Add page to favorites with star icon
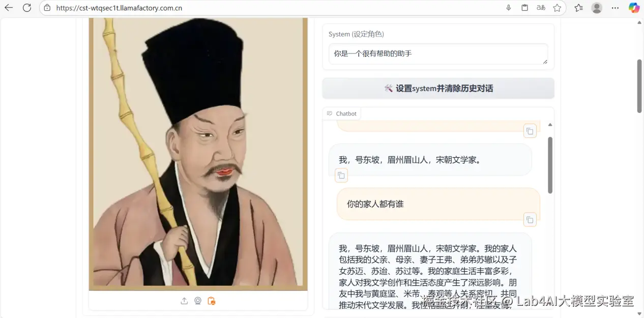644x318 pixels. click(557, 8)
